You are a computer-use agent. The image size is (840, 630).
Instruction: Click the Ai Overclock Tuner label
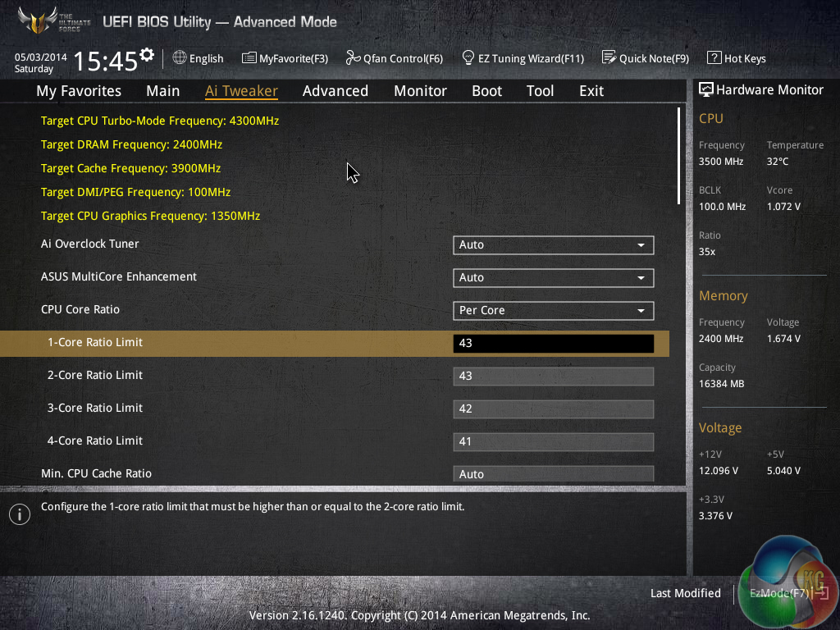(90, 244)
